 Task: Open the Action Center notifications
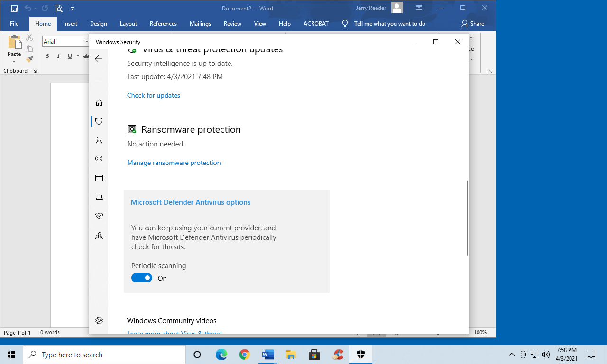click(x=591, y=355)
